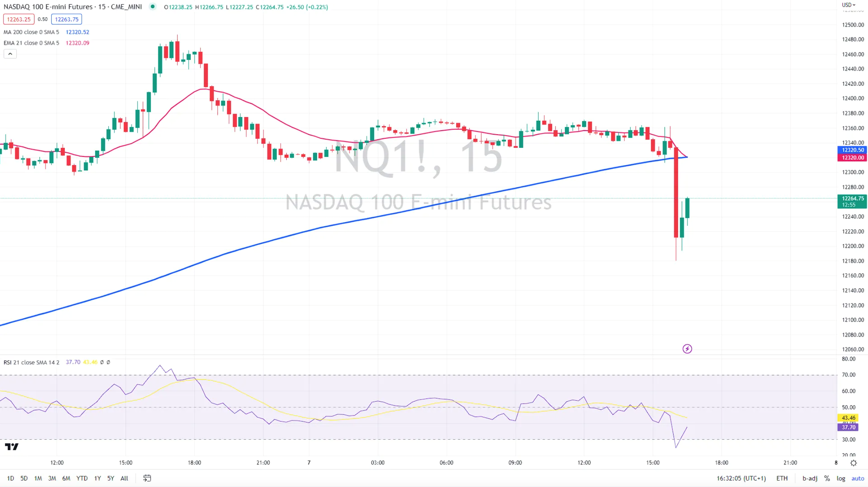Click the market status green dot
Viewport: 868px width, 487px height.
tap(153, 7)
